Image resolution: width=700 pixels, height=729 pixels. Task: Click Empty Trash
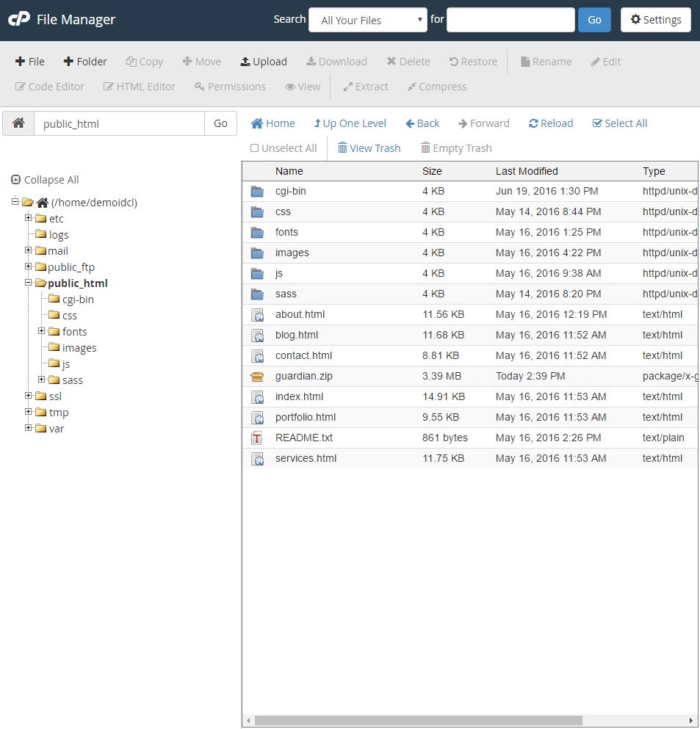pyautogui.click(x=456, y=148)
